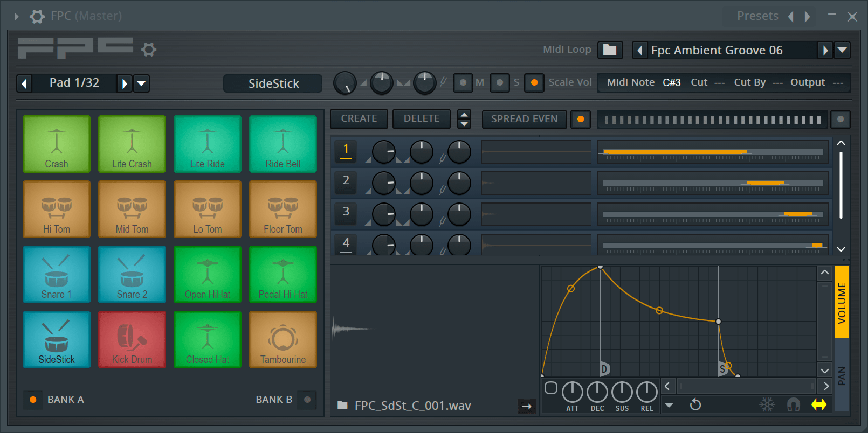Switch to the PAN envelope tab
868x433 pixels.
(x=842, y=375)
